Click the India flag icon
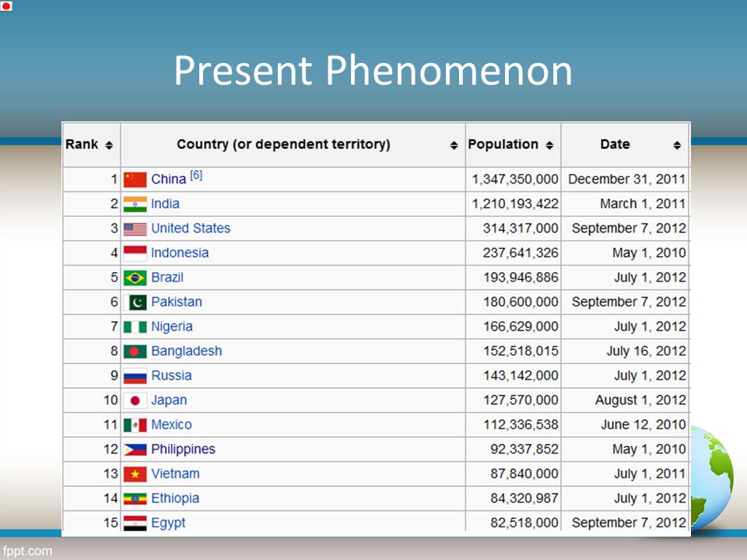 click(135, 205)
